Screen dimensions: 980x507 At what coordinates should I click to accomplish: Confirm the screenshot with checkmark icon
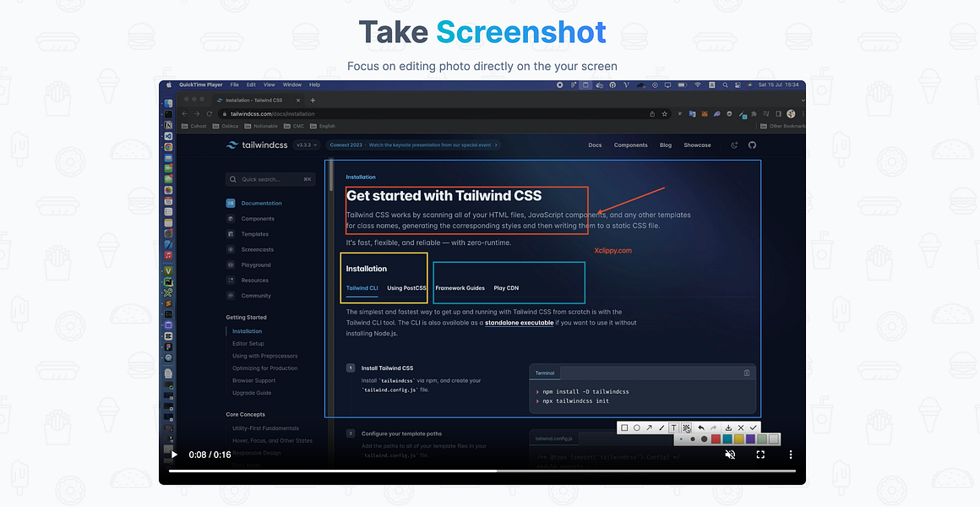point(753,428)
